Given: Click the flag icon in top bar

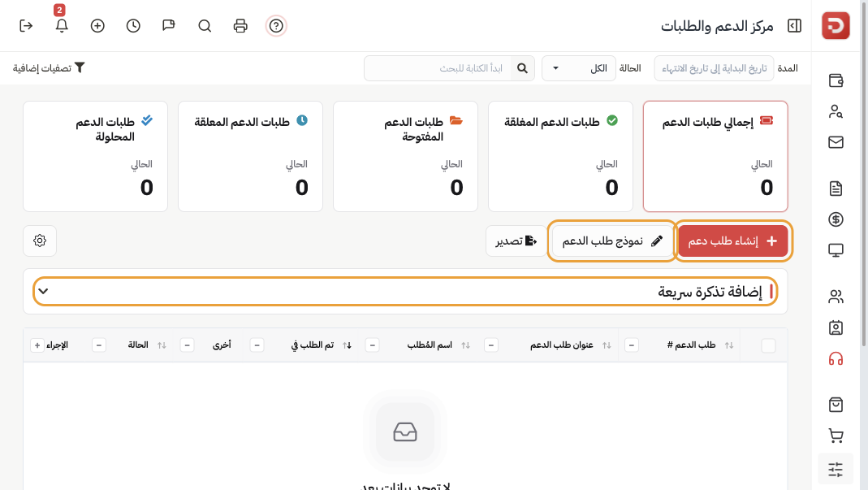Looking at the screenshot, I should pyautogui.click(x=169, y=25).
